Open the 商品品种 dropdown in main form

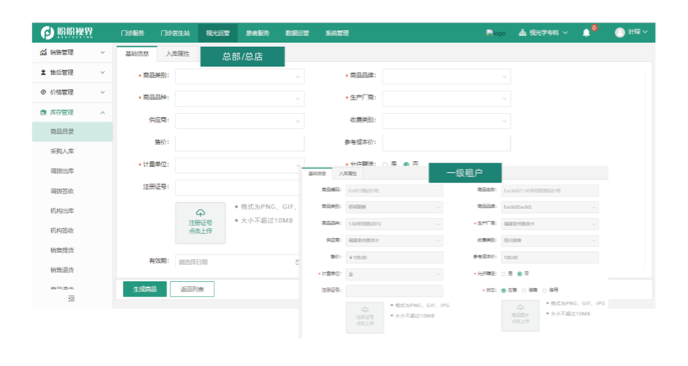(240, 98)
